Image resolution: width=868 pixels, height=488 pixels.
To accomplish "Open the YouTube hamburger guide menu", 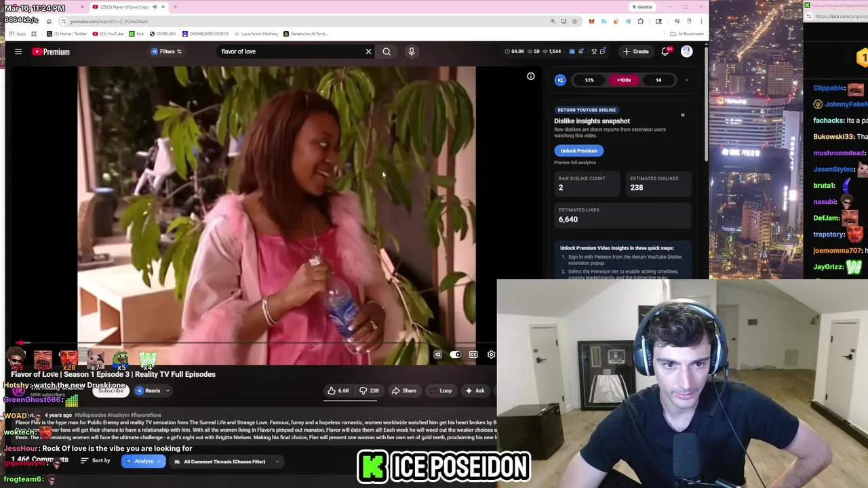I will 18,52.
